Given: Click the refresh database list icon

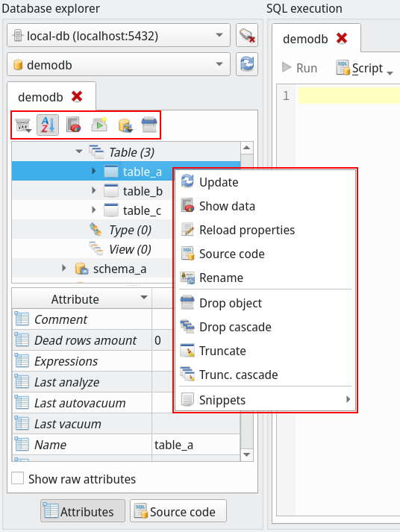Looking at the screenshot, I should pyautogui.click(x=247, y=63).
